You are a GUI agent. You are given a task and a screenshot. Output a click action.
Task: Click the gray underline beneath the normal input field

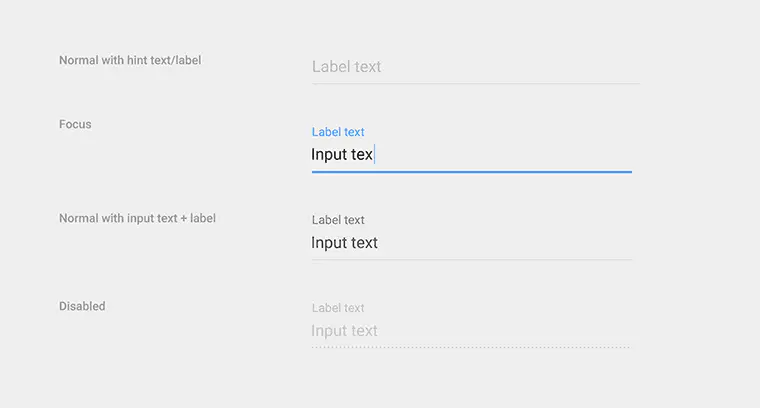[471, 259]
